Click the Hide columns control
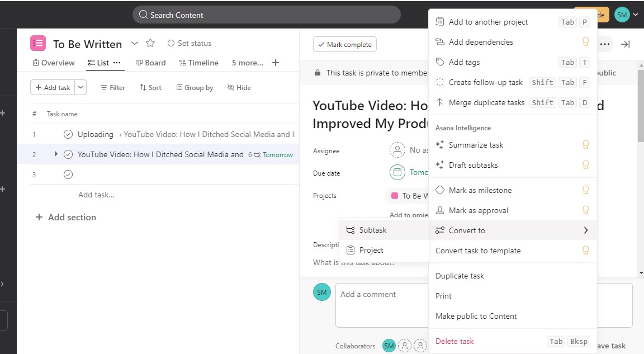The image size is (644, 354). tap(239, 87)
